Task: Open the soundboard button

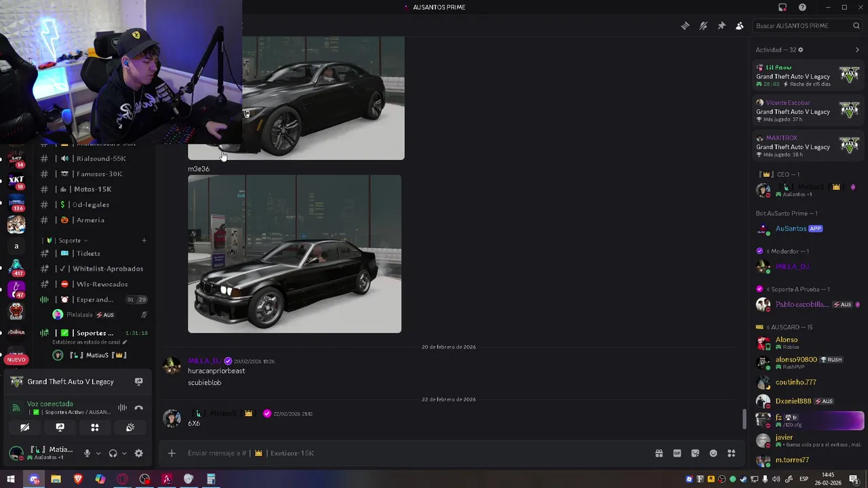Action: click(x=130, y=427)
